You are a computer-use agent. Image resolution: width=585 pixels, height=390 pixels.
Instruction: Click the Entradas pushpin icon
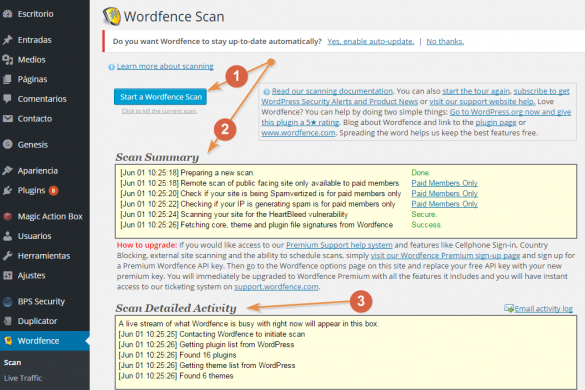coord(7,40)
